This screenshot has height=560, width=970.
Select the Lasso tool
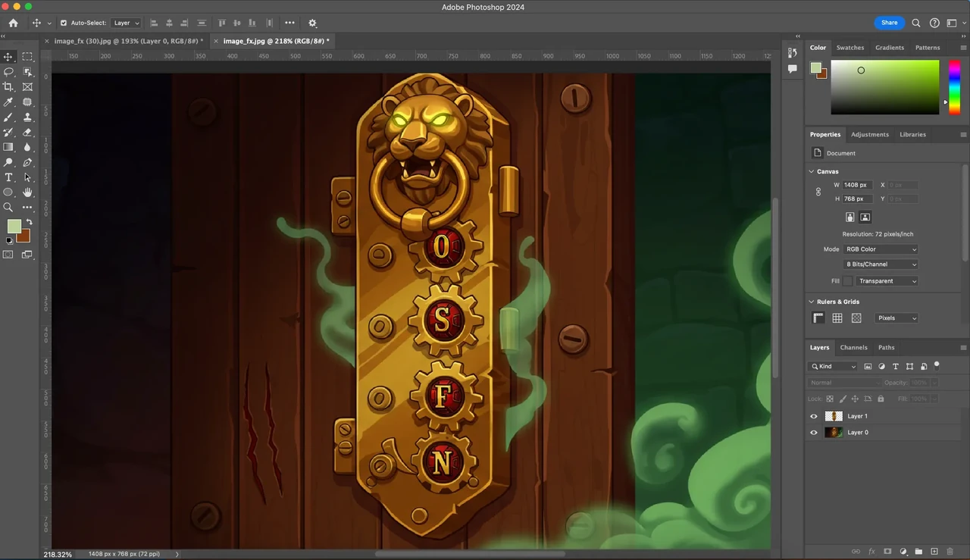pyautogui.click(x=8, y=72)
